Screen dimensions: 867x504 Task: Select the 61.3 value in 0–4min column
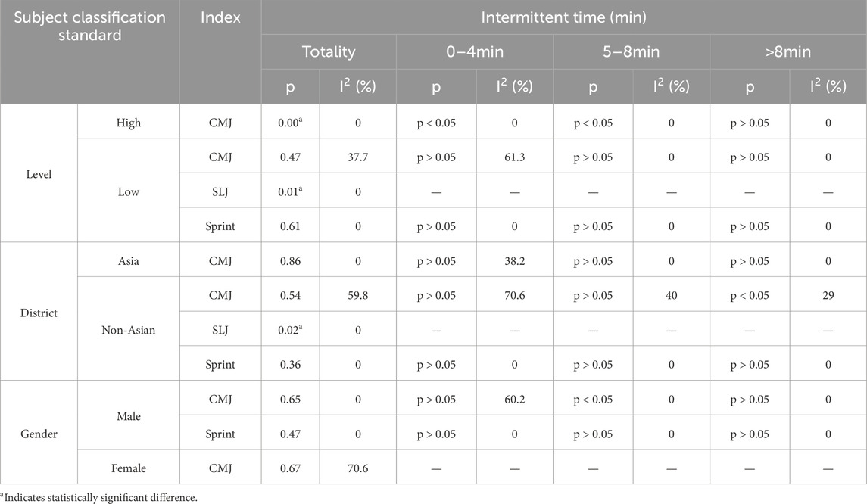tap(515, 157)
